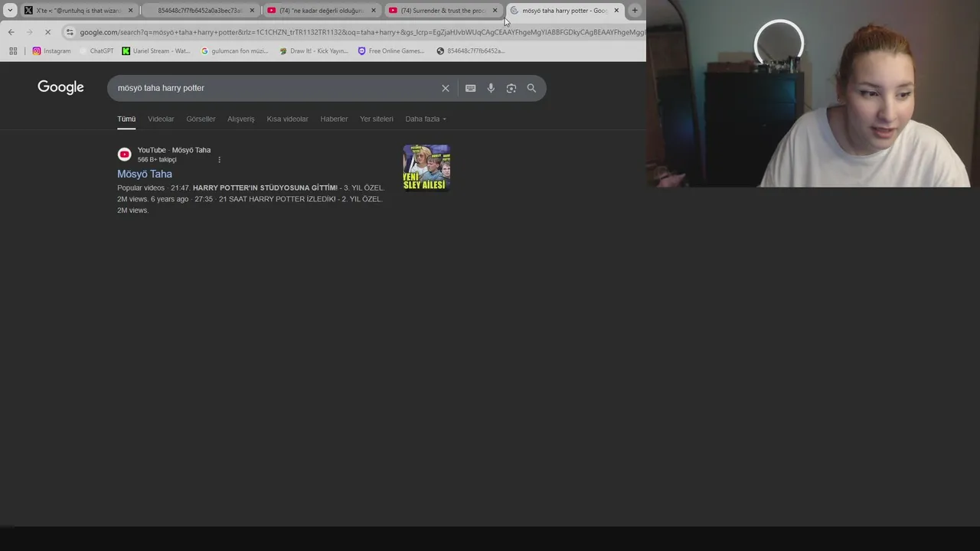Open the apps grid in bookmarks bar
The image size is (980, 551).
coord(13,51)
